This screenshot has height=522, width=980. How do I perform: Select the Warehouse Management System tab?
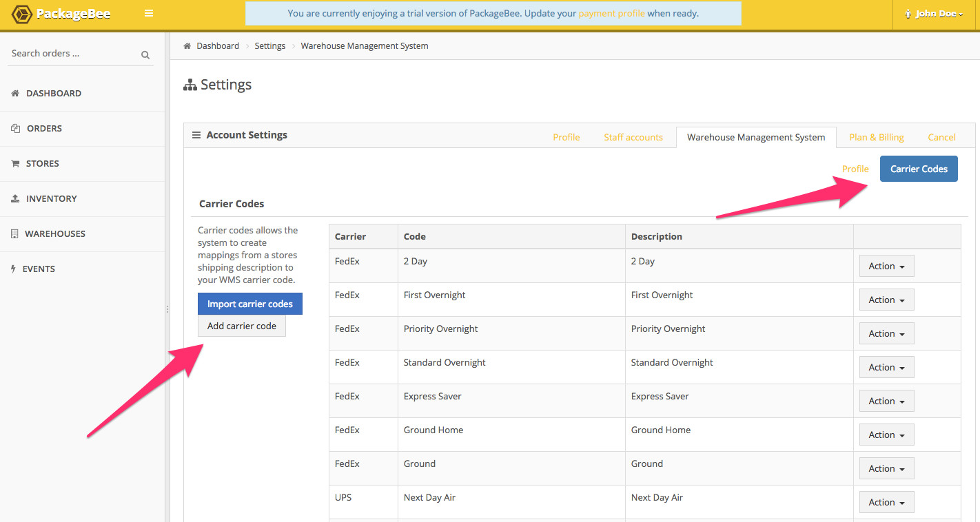[x=756, y=137]
